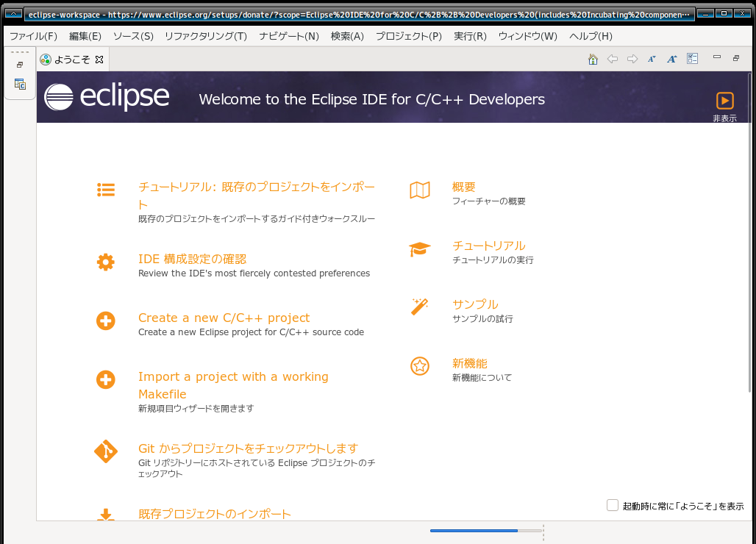
Task: Enlarge font size with large A icon
Action: [x=672, y=59]
